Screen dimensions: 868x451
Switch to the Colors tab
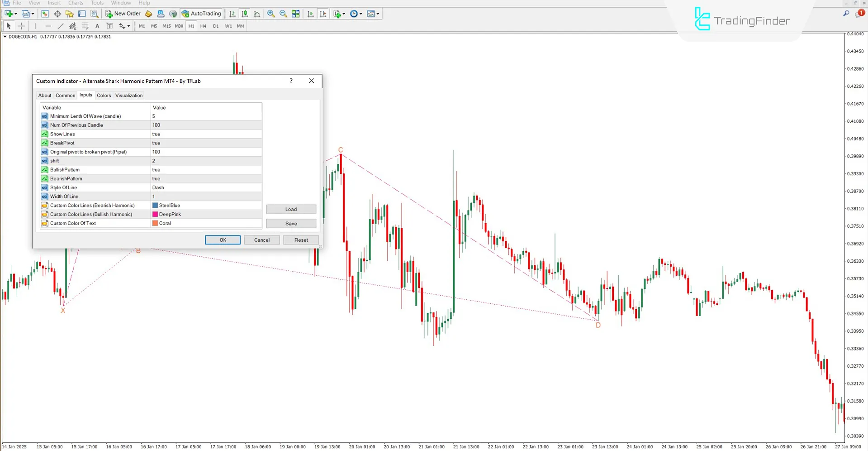[104, 96]
